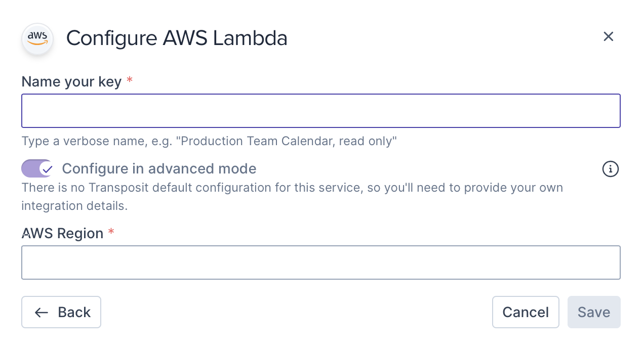Go back with the Back button
644x350 pixels.
pyautogui.click(x=61, y=312)
